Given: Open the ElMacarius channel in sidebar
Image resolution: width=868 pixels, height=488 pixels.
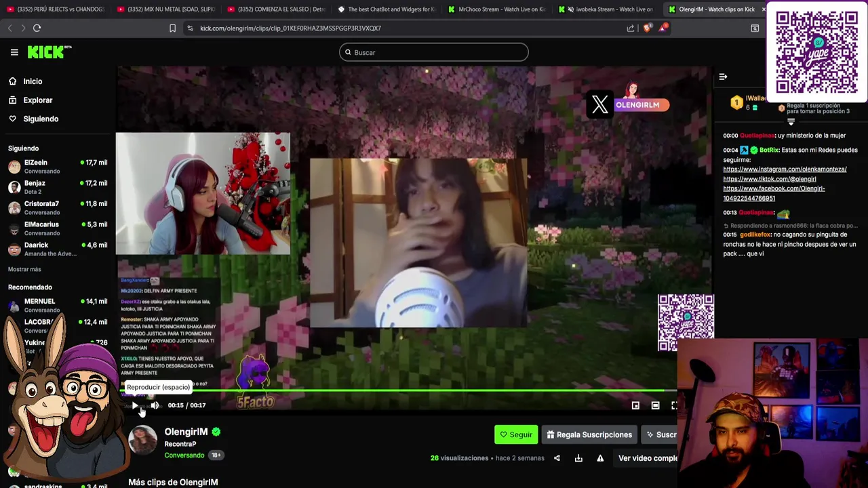Looking at the screenshot, I should tap(58, 228).
